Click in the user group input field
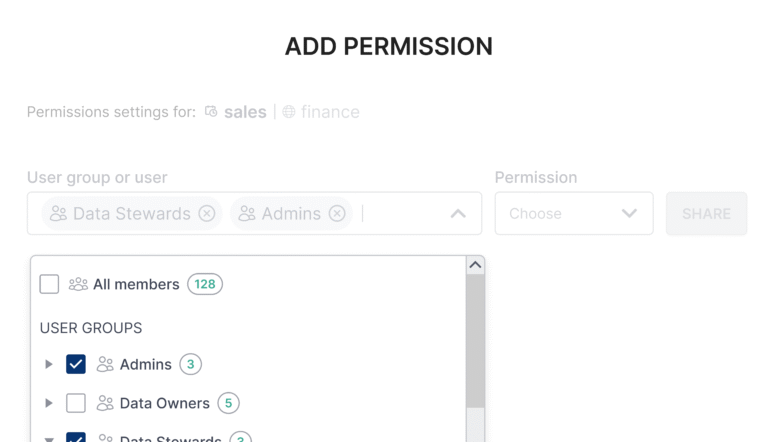768x442 pixels. 400,213
